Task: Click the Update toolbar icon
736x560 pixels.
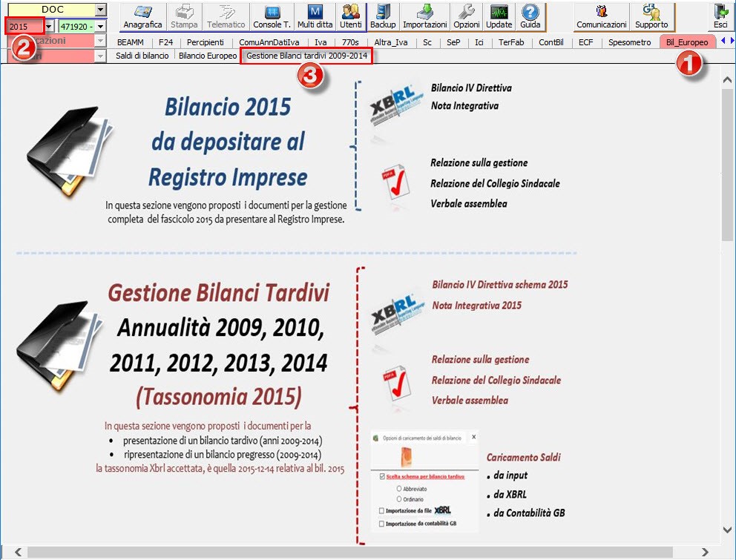Action: pos(499,16)
